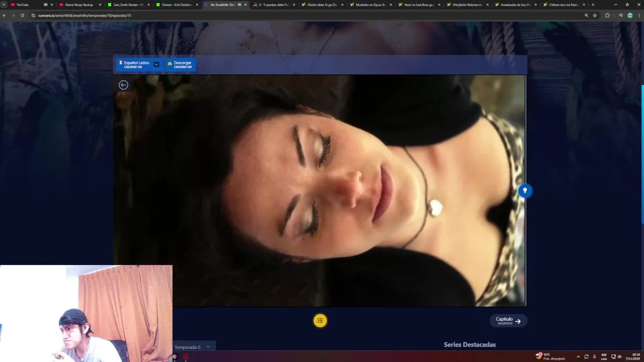Close the Ver Smallville tab
This screenshot has height=362, width=644.
[x=246, y=5]
